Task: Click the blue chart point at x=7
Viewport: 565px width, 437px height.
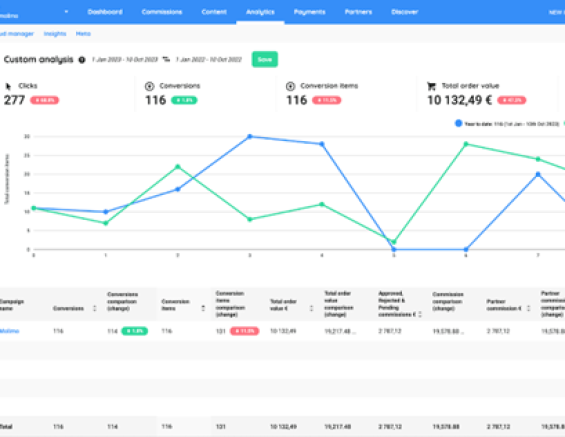Action: [x=538, y=174]
